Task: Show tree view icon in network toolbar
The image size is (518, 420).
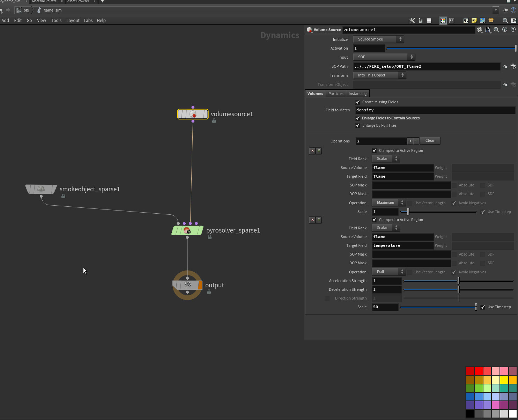Action: click(421, 21)
